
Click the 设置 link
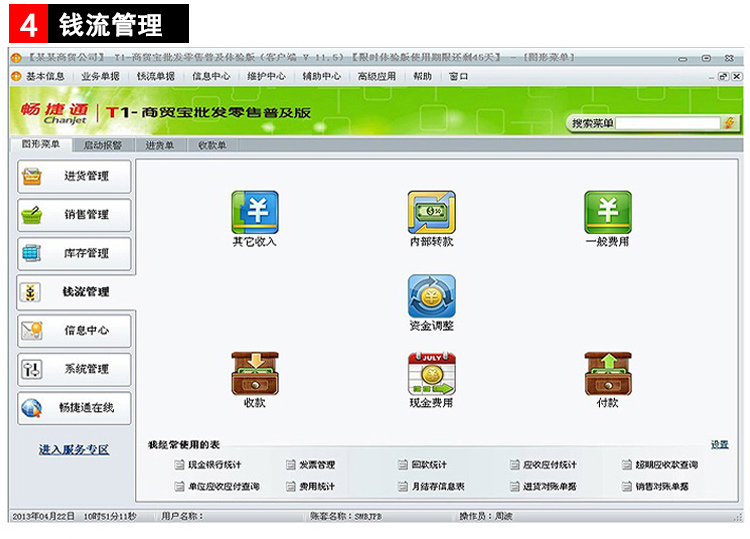[719, 444]
